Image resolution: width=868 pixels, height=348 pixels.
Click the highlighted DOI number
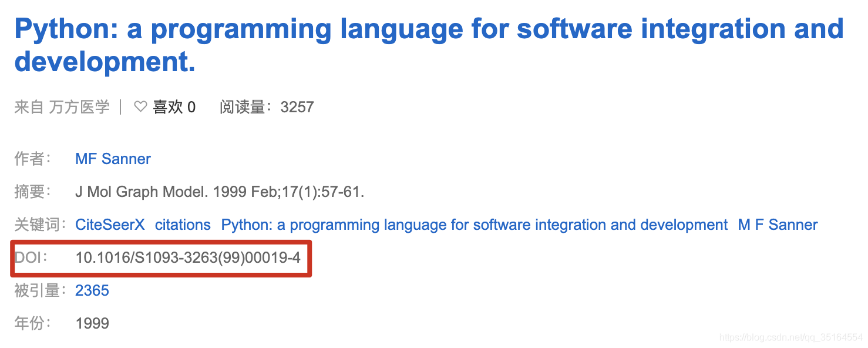pos(189,258)
